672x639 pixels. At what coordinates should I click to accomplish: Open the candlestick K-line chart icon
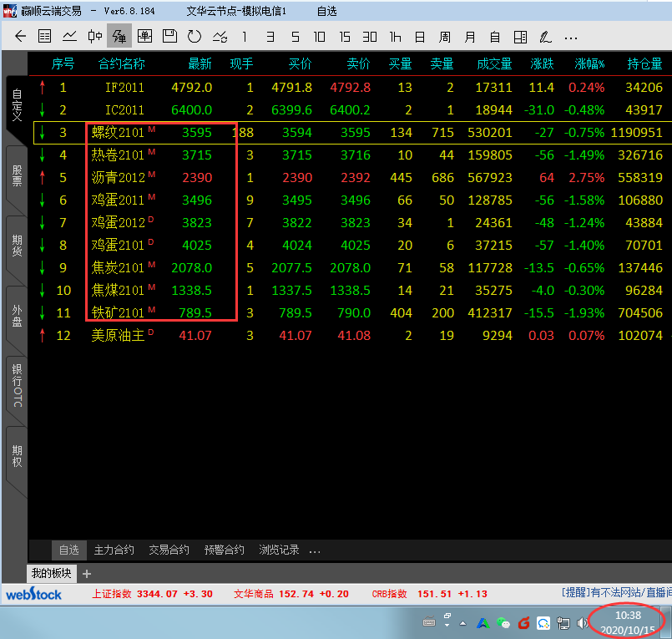pos(94,37)
